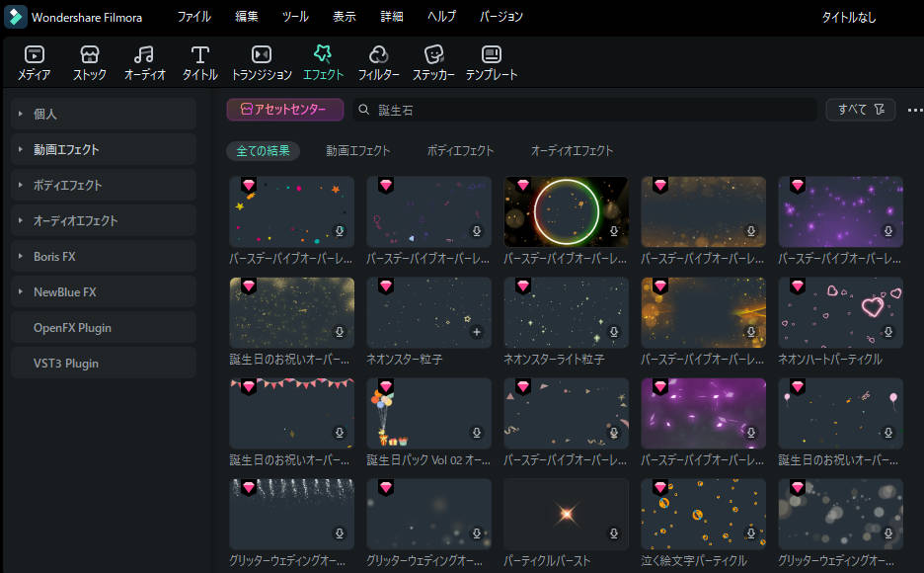Select the ネオンハートパーティクル effect thumbnail

tap(840, 312)
